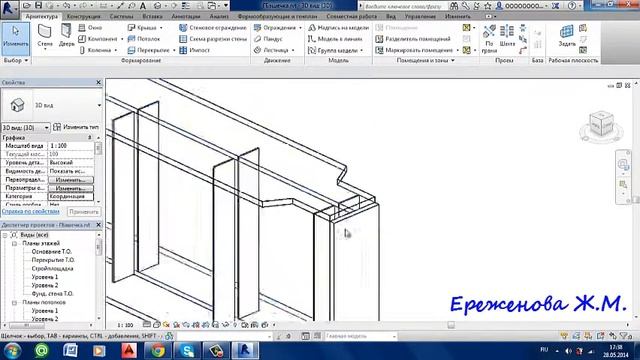Expand the Помещения и зоны panel dropdown

425,60
